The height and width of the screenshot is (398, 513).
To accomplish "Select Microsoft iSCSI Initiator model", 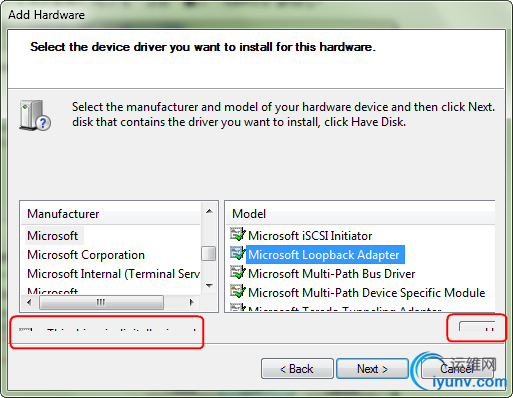I will 310,236.
